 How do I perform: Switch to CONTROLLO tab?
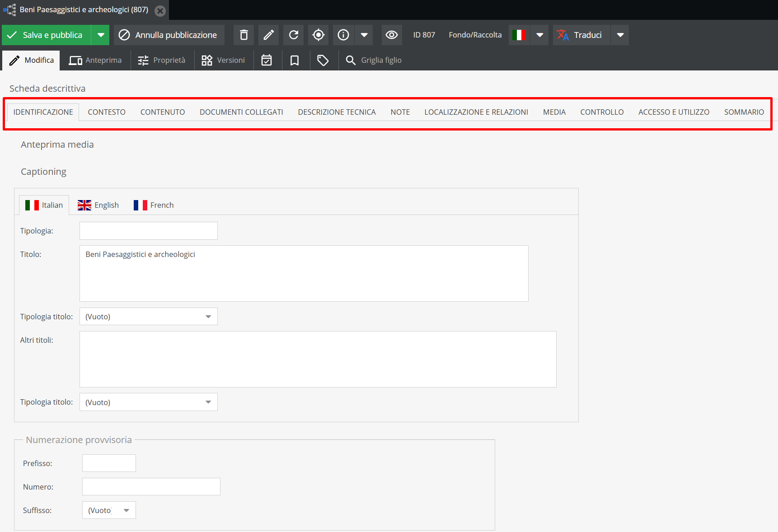pos(602,112)
